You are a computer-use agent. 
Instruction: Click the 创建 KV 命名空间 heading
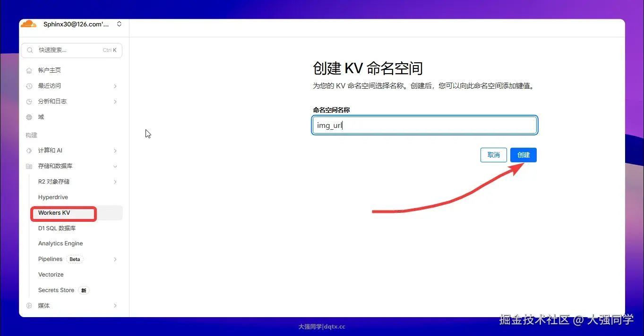coord(368,68)
